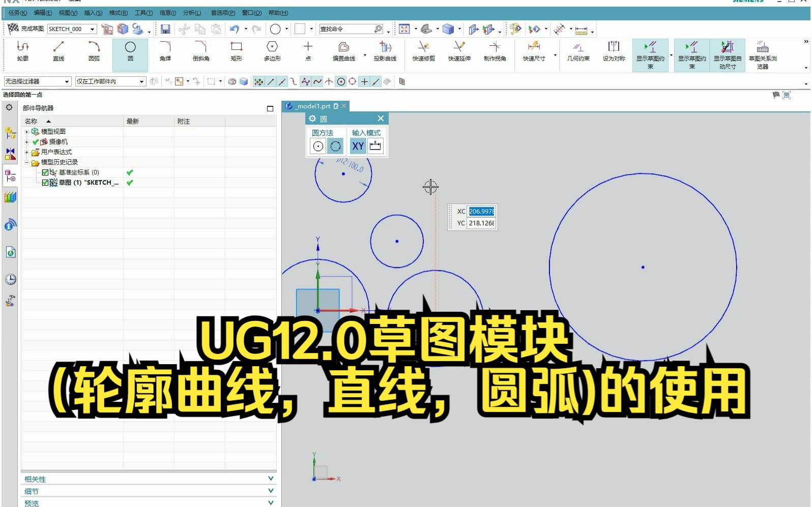Open the history clock icon in the sidebar

click(10, 279)
